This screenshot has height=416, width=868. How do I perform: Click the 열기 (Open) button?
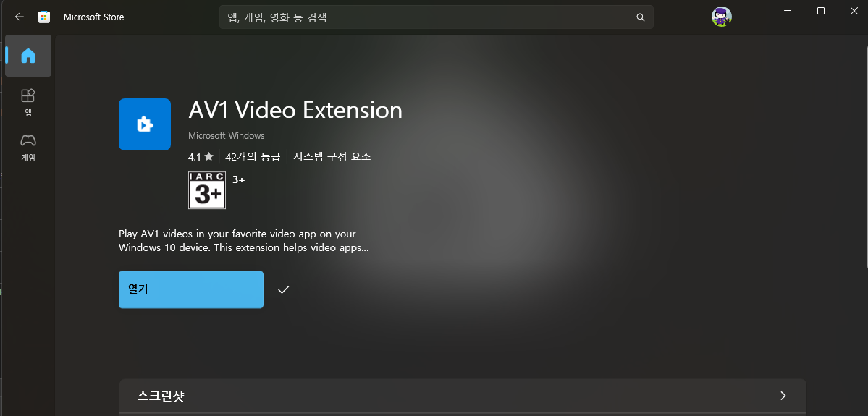pyautogui.click(x=191, y=289)
